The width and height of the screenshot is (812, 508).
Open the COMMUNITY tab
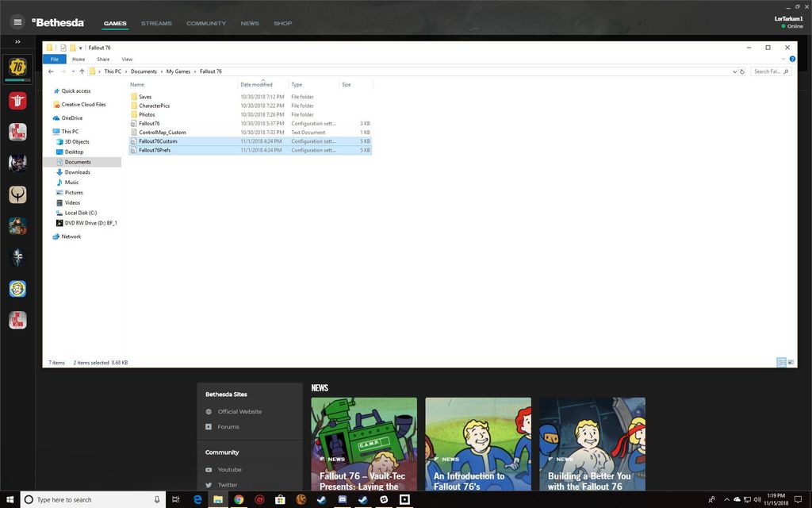pos(206,23)
